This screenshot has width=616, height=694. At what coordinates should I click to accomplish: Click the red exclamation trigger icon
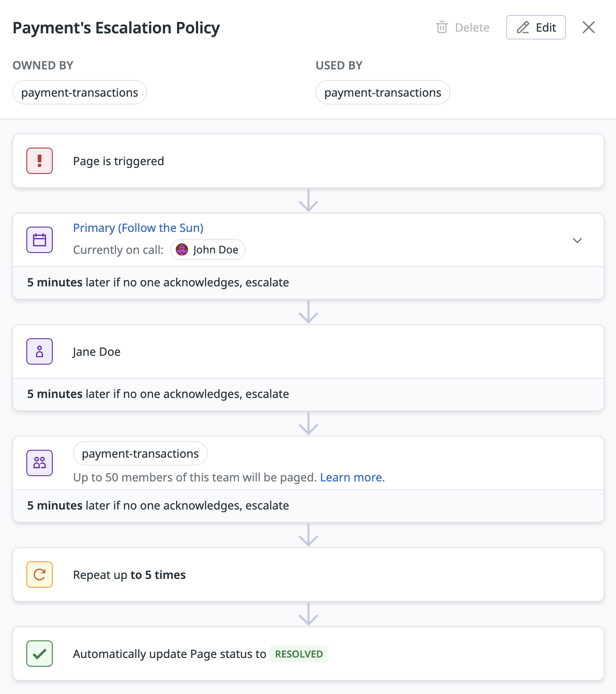pos(40,161)
